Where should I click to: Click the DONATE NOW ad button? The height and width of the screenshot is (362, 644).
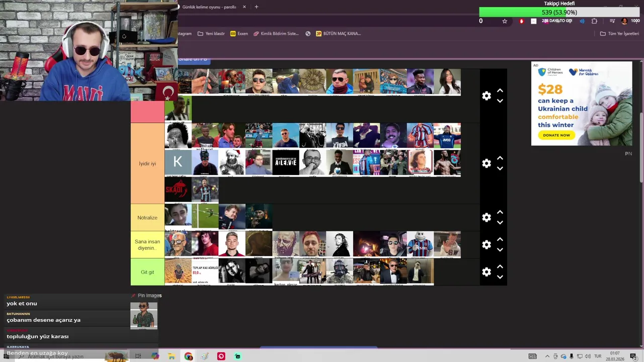556,135
